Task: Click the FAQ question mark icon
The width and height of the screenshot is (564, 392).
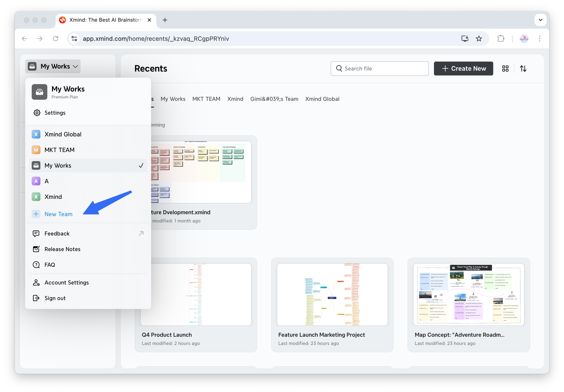Action: coord(36,265)
